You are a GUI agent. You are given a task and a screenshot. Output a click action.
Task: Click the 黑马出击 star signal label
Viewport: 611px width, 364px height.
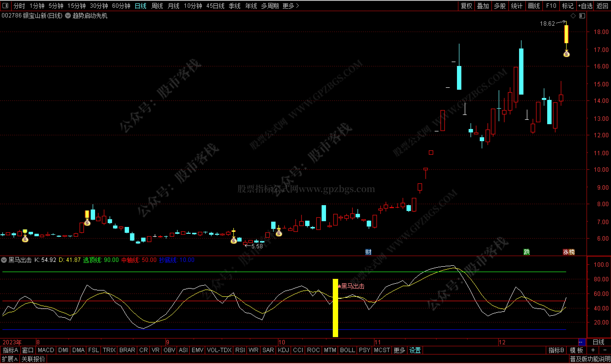tap(351, 286)
